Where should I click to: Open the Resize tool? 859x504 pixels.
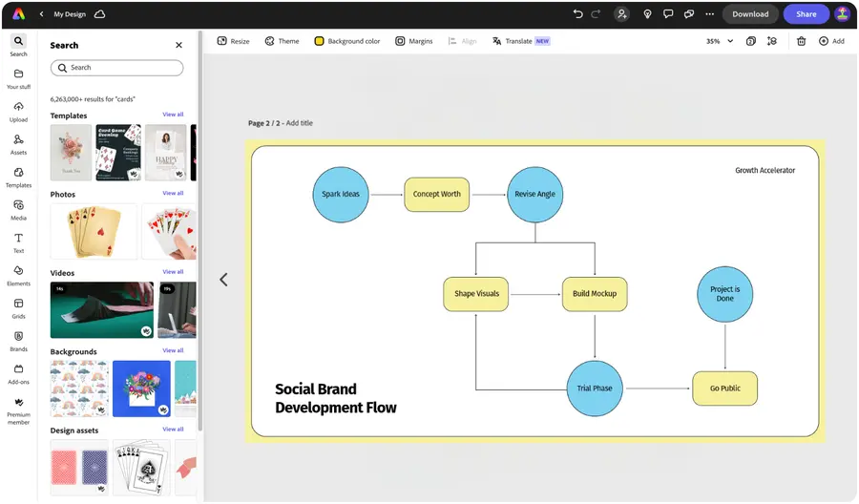(234, 41)
